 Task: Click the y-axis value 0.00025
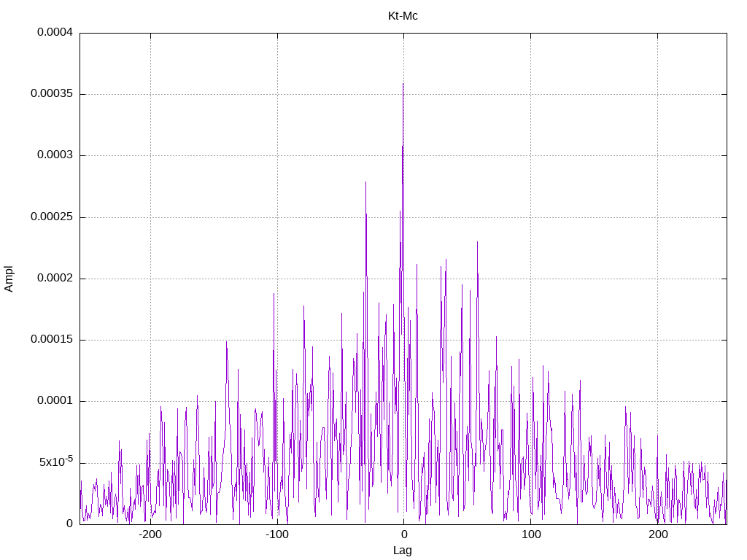52,217
